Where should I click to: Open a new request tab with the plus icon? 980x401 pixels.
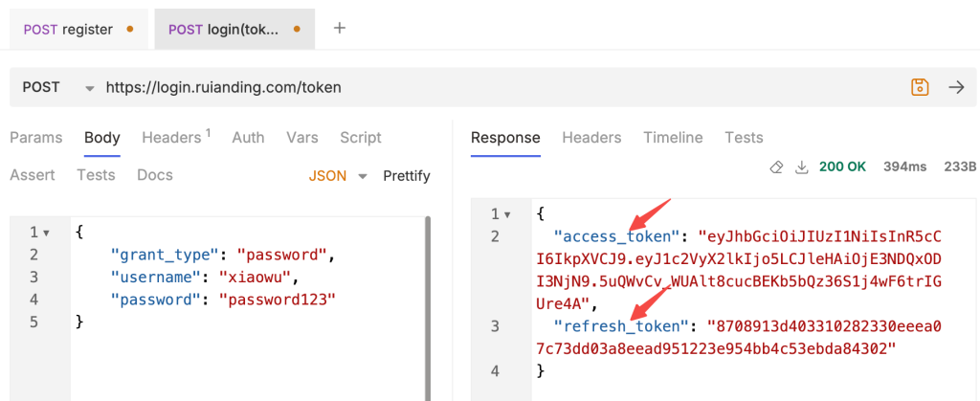(340, 28)
